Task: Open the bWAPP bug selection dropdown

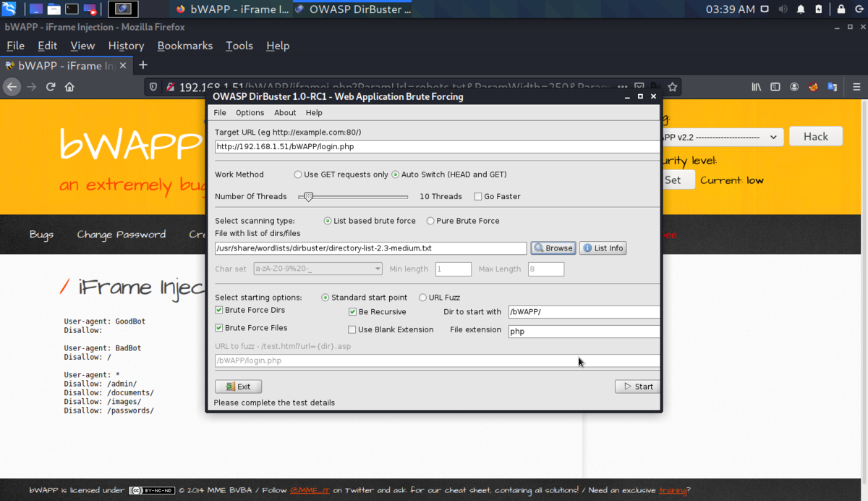Action: (x=723, y=137)
